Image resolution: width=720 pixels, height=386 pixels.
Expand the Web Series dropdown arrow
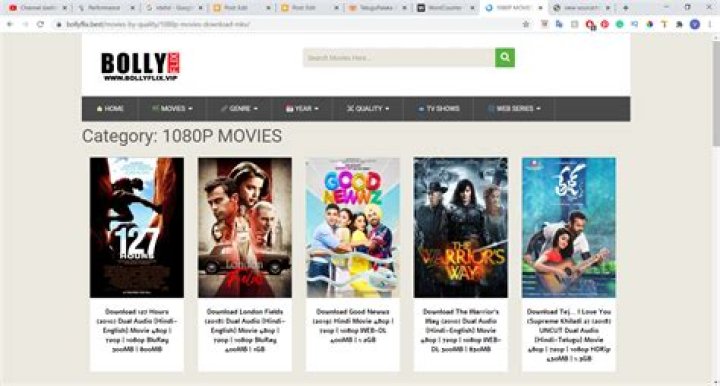point(538,109)
